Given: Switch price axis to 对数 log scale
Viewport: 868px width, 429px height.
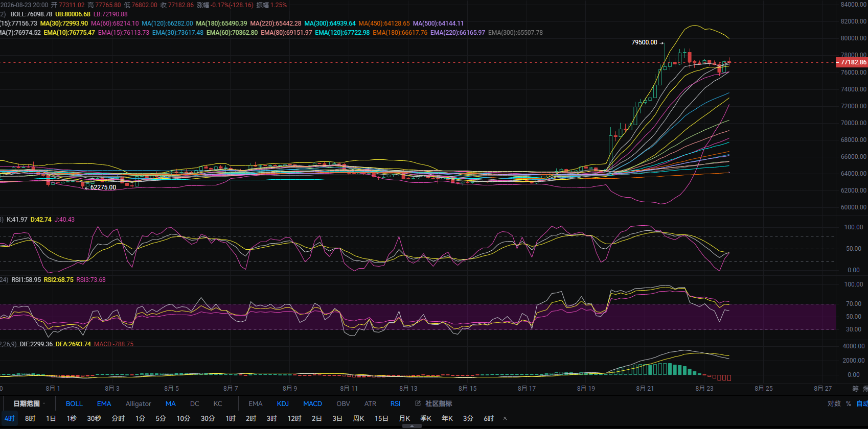Looking at the screenshot, I should pos(834,403).
